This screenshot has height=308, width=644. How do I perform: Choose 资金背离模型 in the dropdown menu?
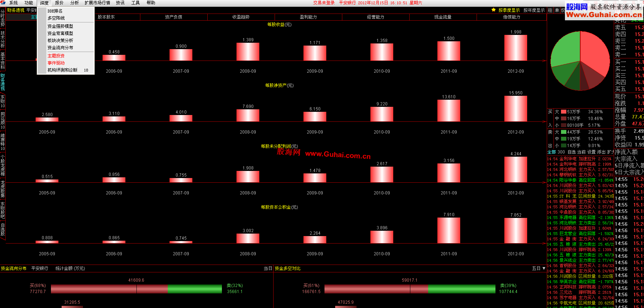click(66, 33)
